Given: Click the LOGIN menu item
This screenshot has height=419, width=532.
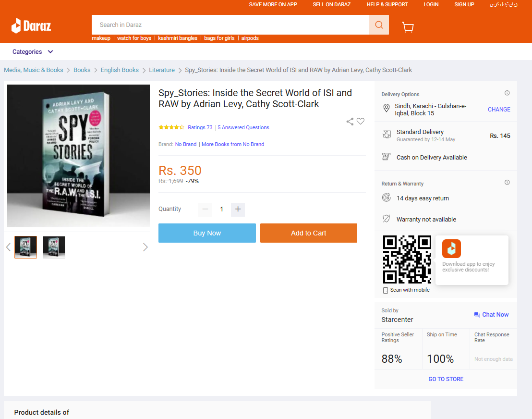Looking at the screenshot, I should click(x=431, y=4).
